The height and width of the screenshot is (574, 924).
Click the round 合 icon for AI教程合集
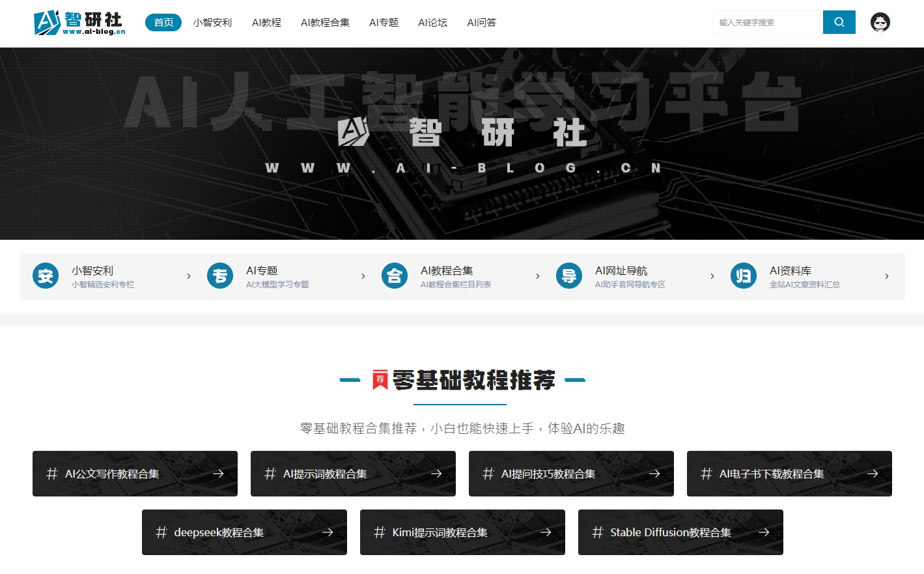pyautogui.click(x=395, y=276)
